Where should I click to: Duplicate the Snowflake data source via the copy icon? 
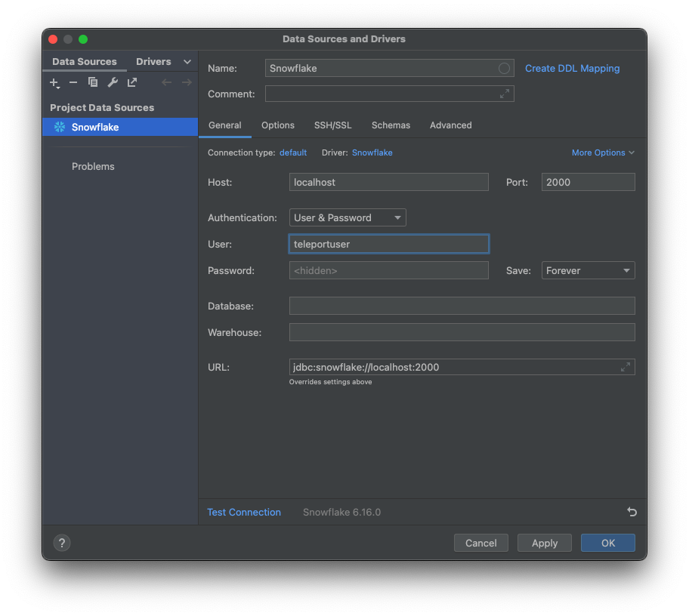[x=92, y=82]
